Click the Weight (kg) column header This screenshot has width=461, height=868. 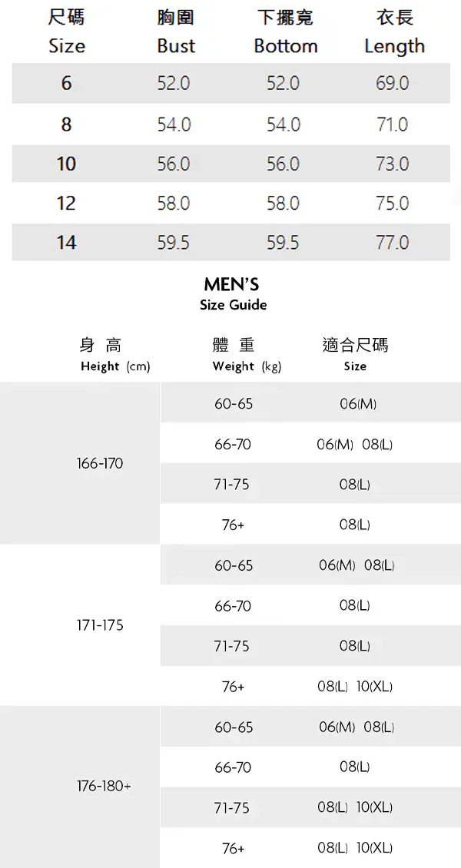coord(247,356)
